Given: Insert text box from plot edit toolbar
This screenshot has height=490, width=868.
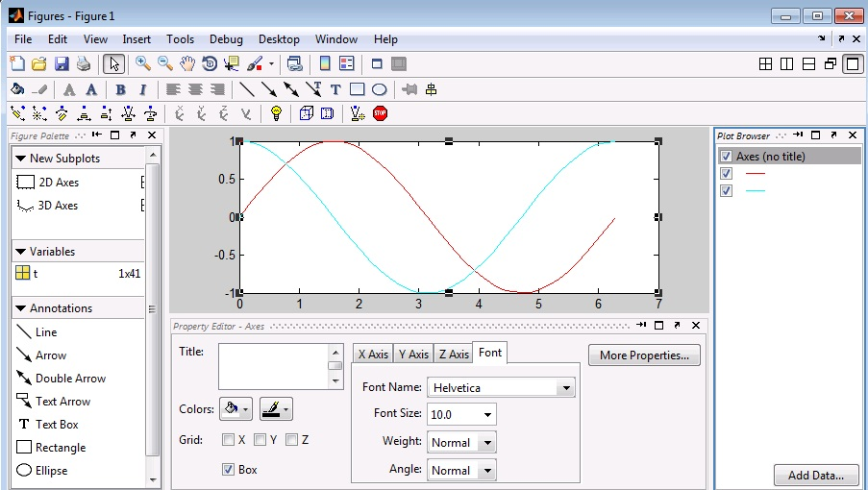Looking at the screenshot, I should [x=335, y=89].
